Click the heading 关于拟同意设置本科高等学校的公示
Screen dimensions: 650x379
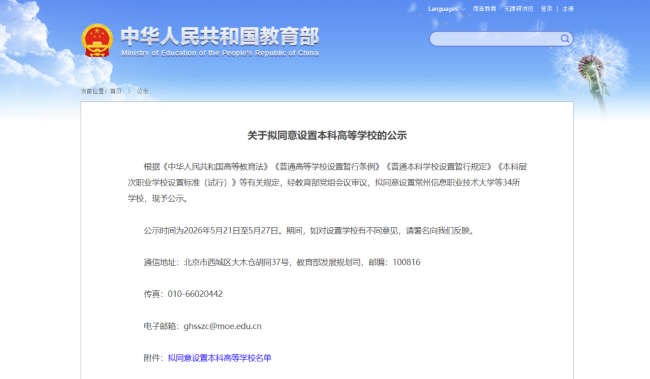point(327,136)
